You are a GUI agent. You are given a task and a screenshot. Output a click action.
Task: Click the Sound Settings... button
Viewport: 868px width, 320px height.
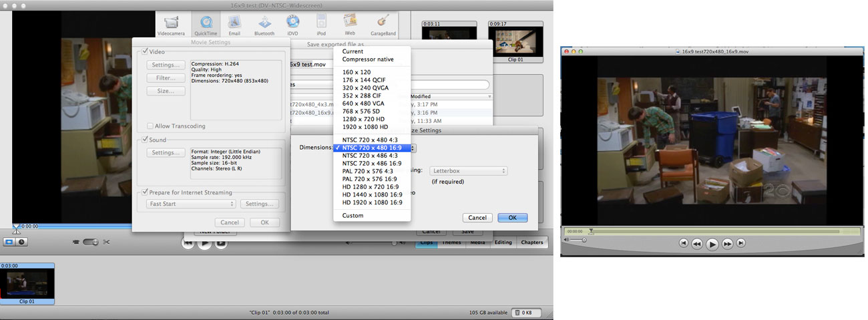(166, 153)
